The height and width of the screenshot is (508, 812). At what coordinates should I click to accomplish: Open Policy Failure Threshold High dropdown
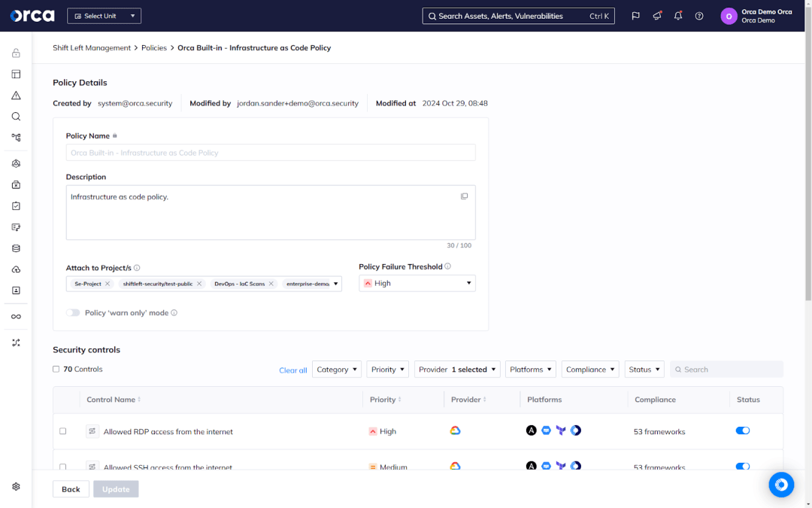point(417,283)
